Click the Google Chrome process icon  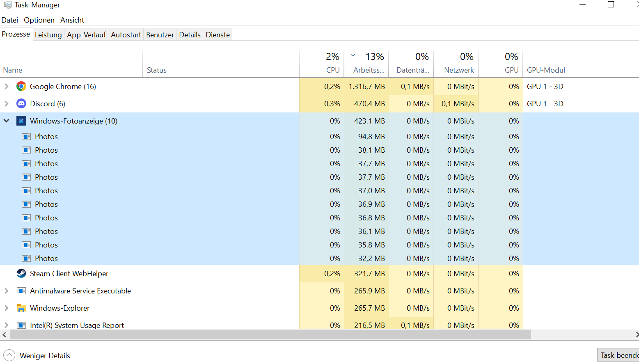(21, 86)
